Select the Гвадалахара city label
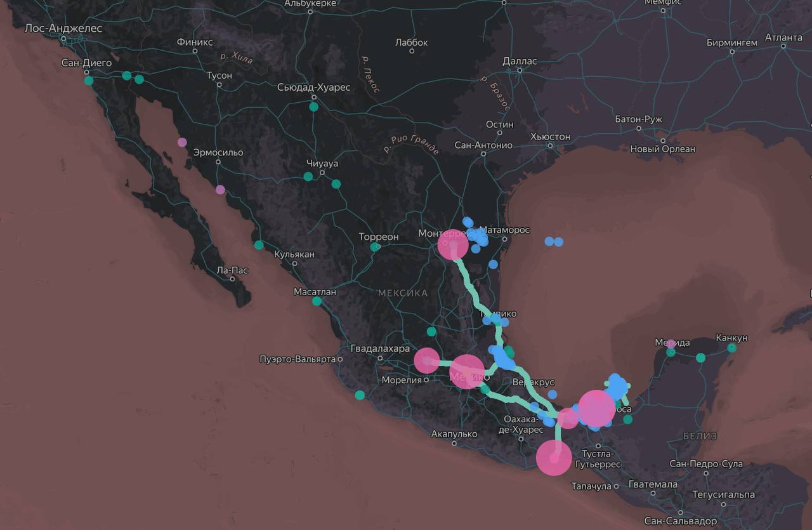Viewport: 812px width, 530px height. tap(380, 349)
